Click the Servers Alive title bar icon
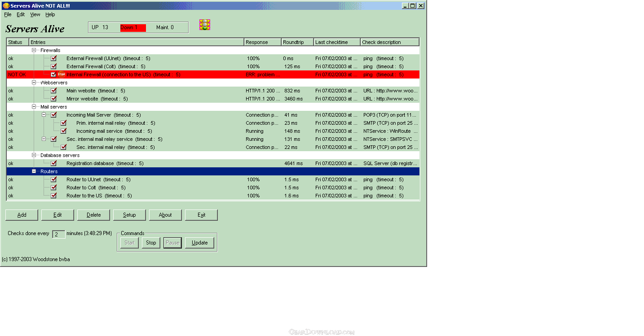Screen dimensions: 644x336 (x=6, y=6)
